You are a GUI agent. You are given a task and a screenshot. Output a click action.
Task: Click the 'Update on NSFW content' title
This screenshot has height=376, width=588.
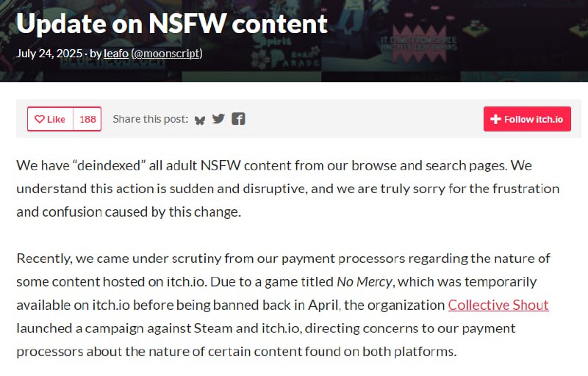pyautogui.click(x=171, y=23)
